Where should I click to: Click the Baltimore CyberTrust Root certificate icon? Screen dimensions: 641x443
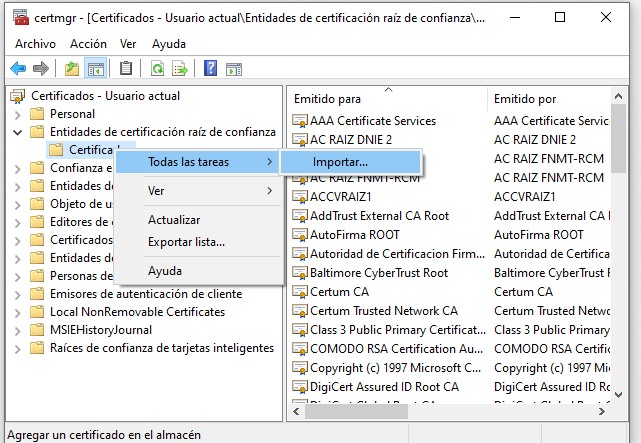tap(300, 273)
